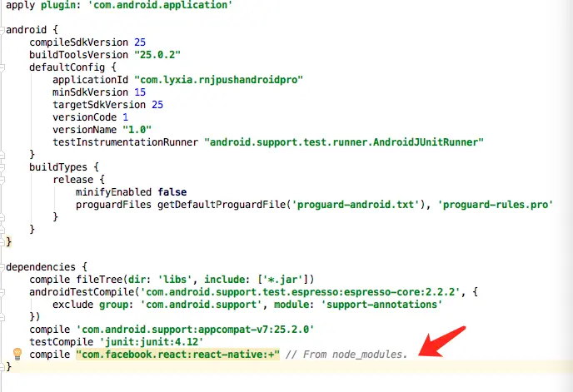Screen dimensions: 573x392
Task: Click the 'support-annotations' module string
Action: [x=381, y=305]
